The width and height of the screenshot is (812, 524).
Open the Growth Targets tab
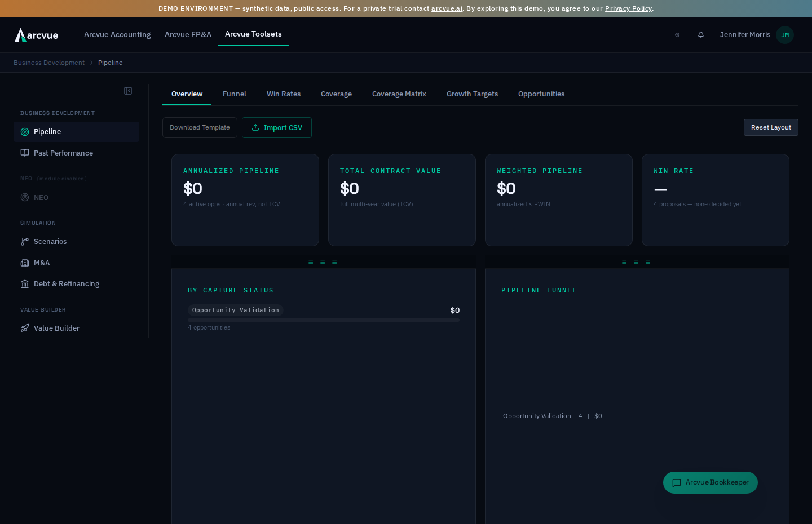click(473, 94)
